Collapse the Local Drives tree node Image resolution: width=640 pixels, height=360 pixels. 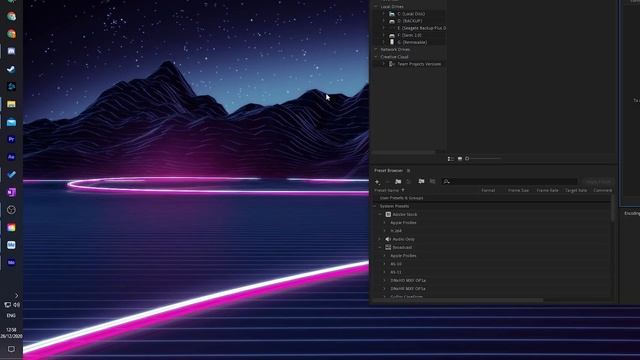pos(376,7)
